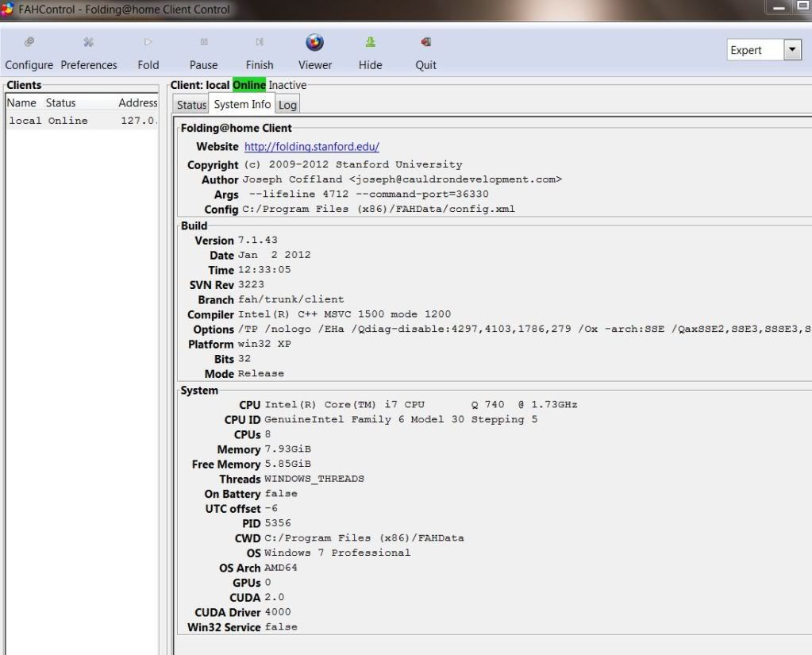Click the OS value Windows 7 Professional
This screenshot has height=655, width=812.
[x=337, y=553]
